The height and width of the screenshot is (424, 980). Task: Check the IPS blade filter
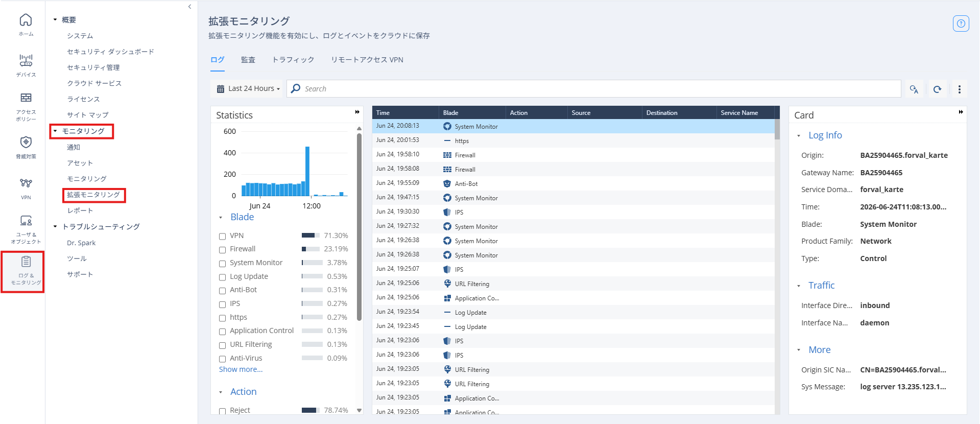pos(222,304)
